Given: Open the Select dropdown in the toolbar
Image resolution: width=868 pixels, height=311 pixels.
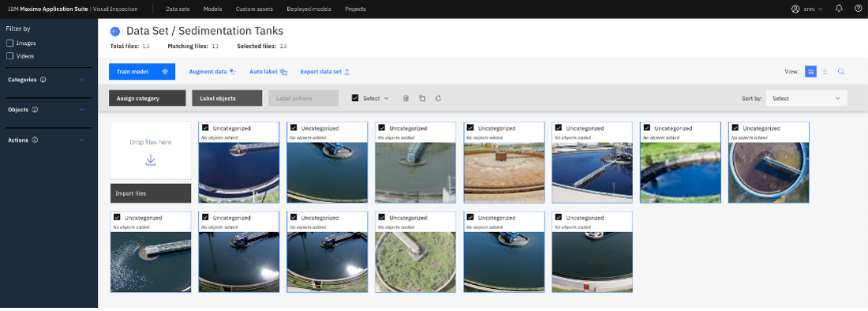Looking at the screenshot, I should click(376, 98).
